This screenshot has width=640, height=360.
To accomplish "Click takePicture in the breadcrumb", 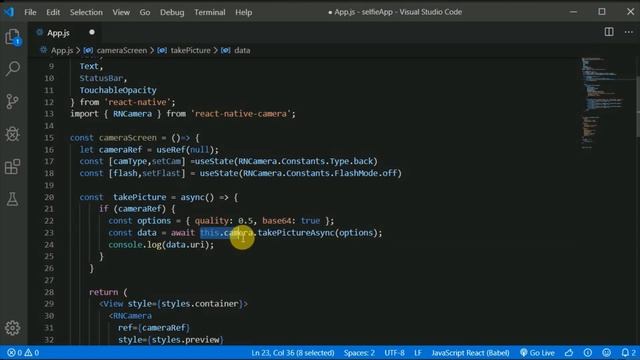I will point(190,51).
